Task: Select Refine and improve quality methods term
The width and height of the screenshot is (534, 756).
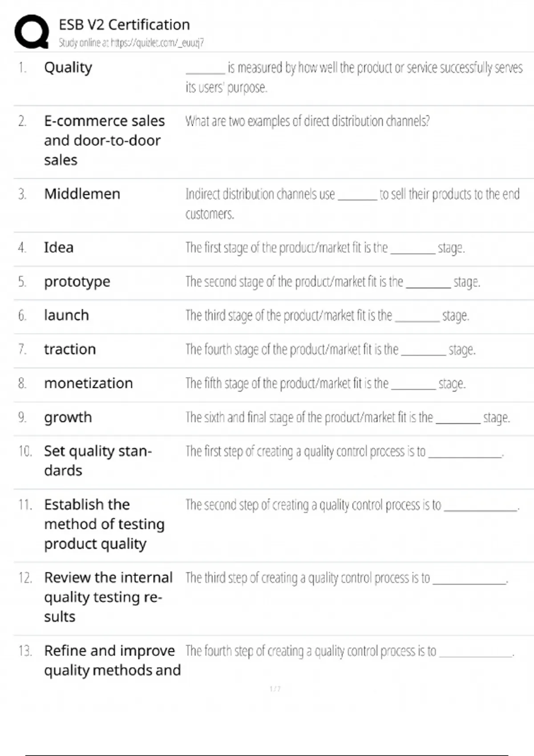Action: pyautogui.click(x=112, y=660)
